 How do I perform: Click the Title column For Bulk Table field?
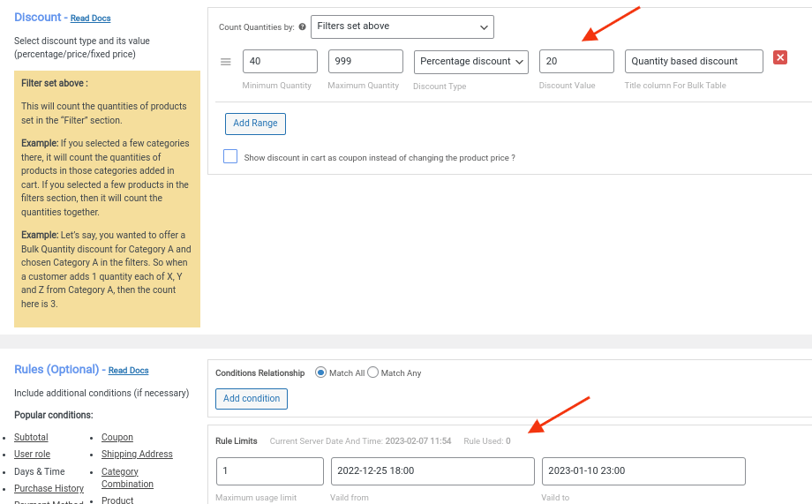point(694,62)
